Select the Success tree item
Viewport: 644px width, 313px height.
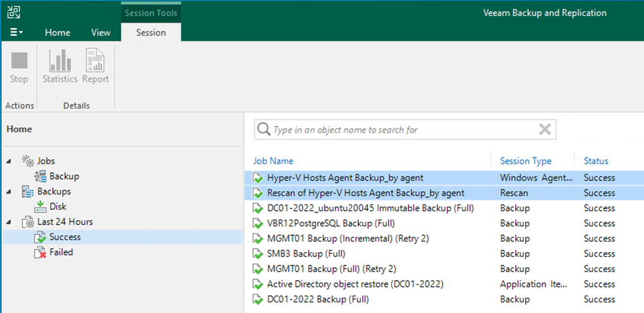(x=65, y=237)
